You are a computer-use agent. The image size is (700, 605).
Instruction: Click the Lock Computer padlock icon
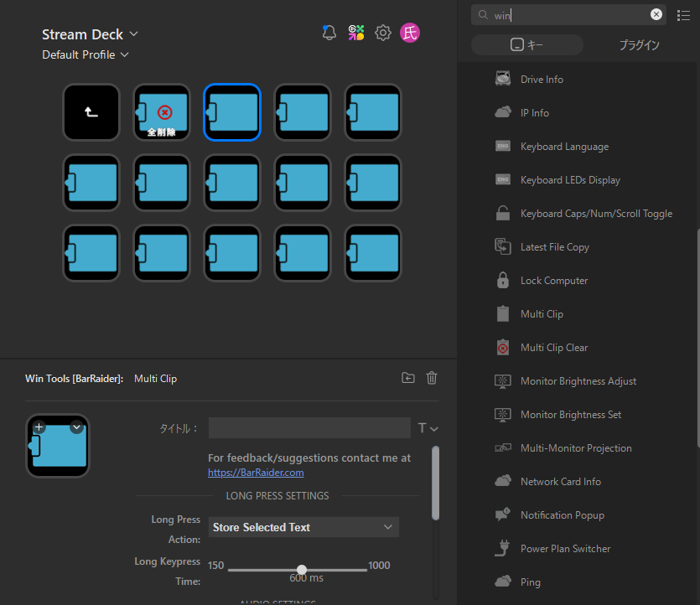pyautogui.click(x=503, y=280)
